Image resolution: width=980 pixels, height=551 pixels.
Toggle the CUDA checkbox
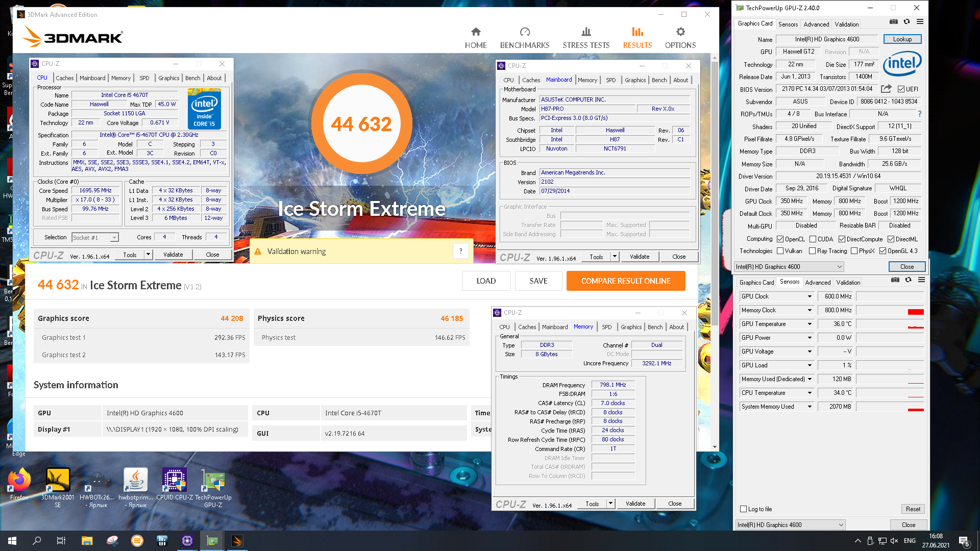point(813,239)
